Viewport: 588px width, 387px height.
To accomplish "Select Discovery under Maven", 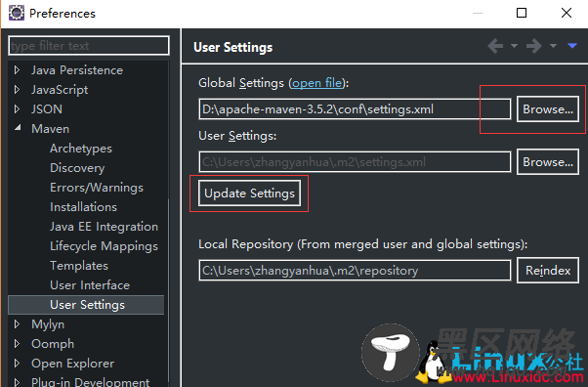I will tap(77, 168).
